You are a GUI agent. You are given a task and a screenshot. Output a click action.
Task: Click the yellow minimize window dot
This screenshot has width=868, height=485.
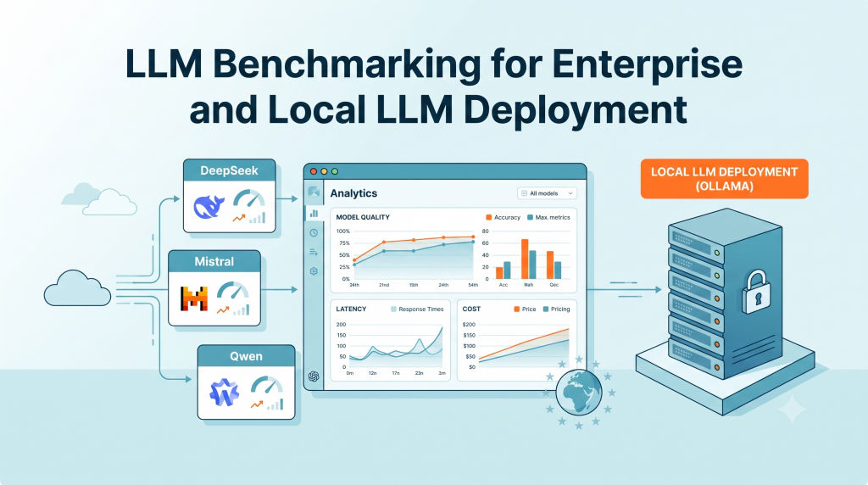(x=325, y=171)
